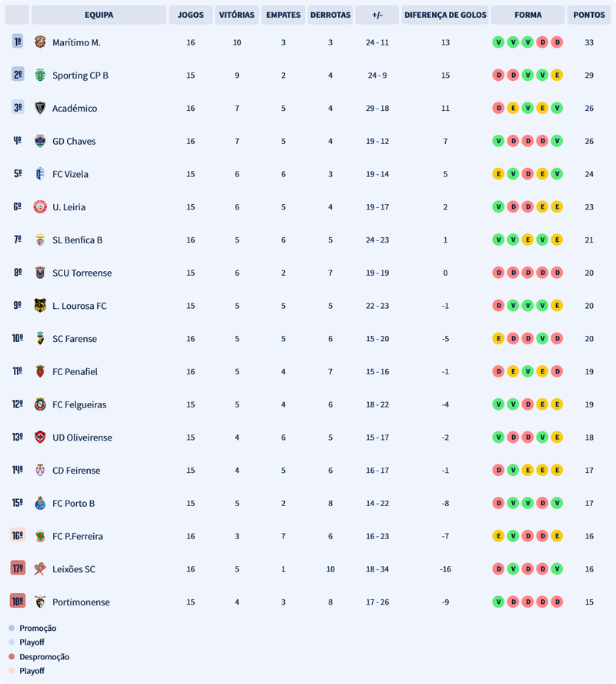Sort by the VITÓRIAS column header
This screenshot has height=684, width=616.
click(236, 15)
